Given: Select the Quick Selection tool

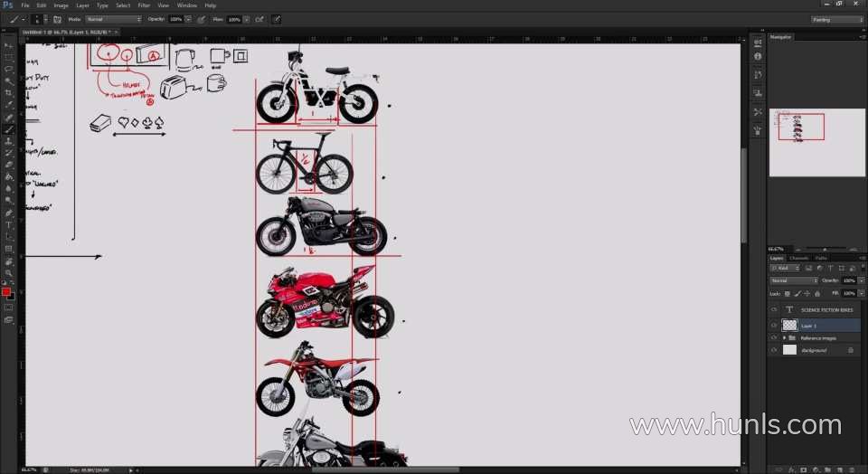Looking at the screenshot, I should tap(8, 81).
